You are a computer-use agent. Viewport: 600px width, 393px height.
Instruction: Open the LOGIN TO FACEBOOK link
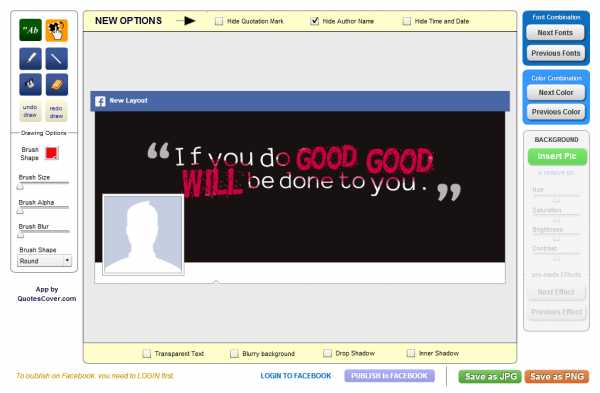pyautogui.click(x=296, y=376)
